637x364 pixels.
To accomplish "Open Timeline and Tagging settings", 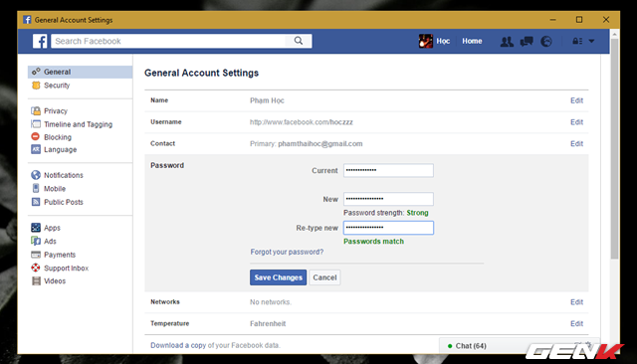I will 78,124.
